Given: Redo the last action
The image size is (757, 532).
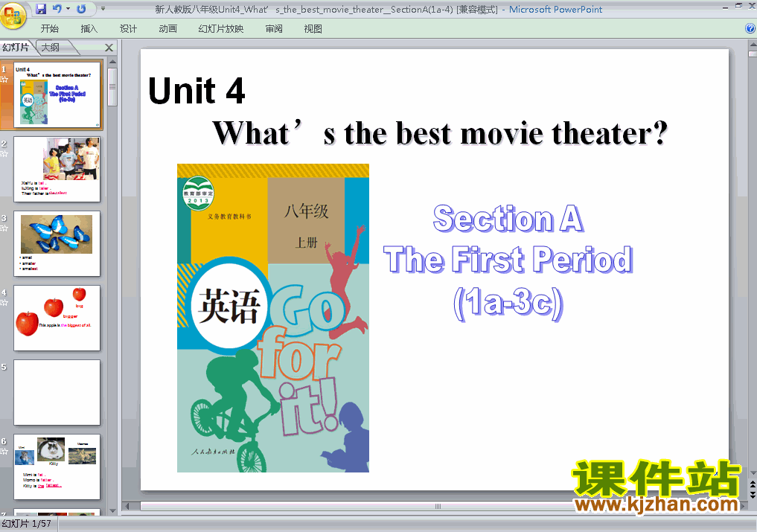Looking at the screenshot, I should tap(81, 9).
